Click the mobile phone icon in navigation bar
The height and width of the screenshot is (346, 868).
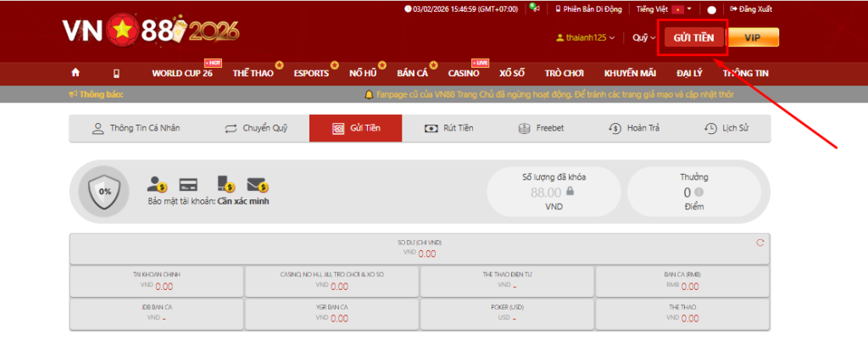pos(116,74)
